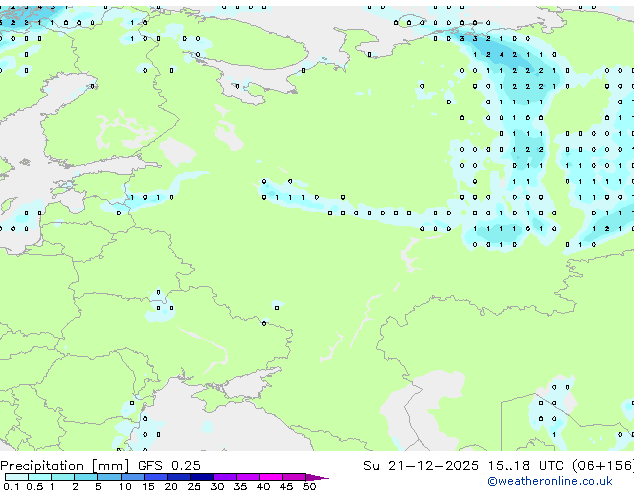Screen dimensions: 634x490
Task: Click the 5–10 mm legend swatch
Action: click(x=109, y=477)
